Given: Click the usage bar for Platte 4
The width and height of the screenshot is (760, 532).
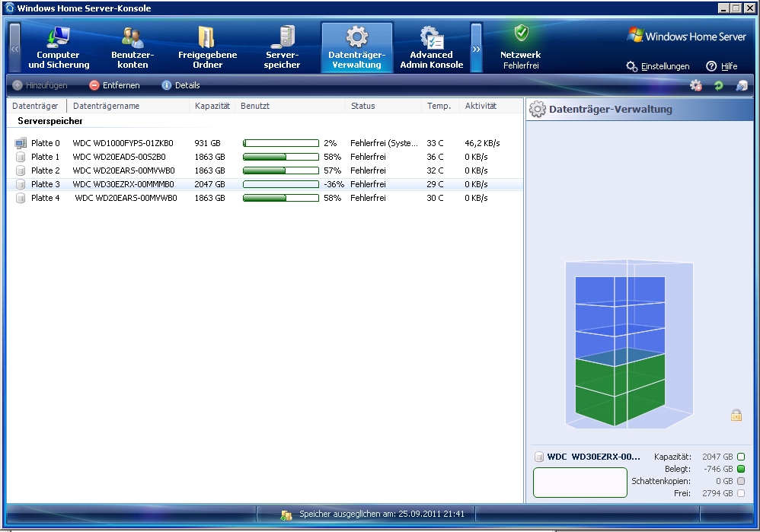Looking at the screenshot, I should click(281, 198).
